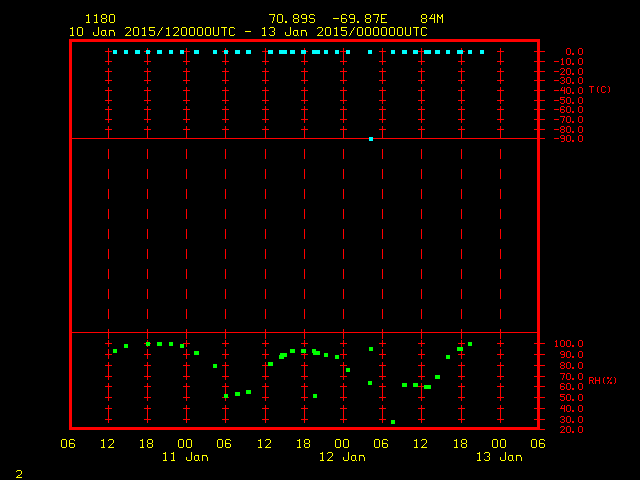Click the temperature tick label "-90.0"
The height and width of the screenshot is (480, 640).
[x=569, y=139]
